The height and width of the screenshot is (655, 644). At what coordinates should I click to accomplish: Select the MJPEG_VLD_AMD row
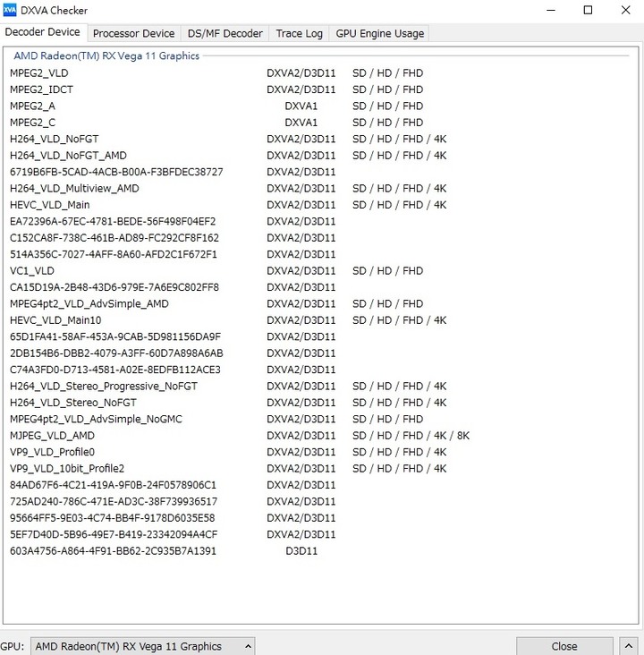click(x=240, y=436)
